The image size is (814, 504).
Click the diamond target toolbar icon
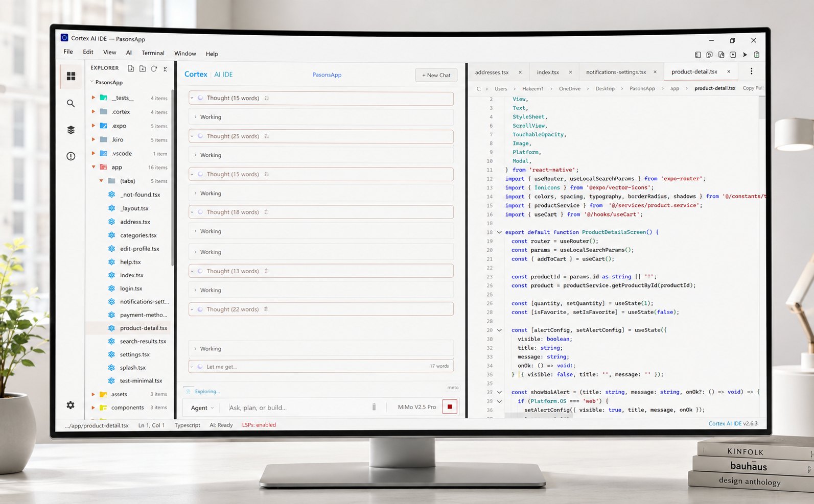coord(733,55)
